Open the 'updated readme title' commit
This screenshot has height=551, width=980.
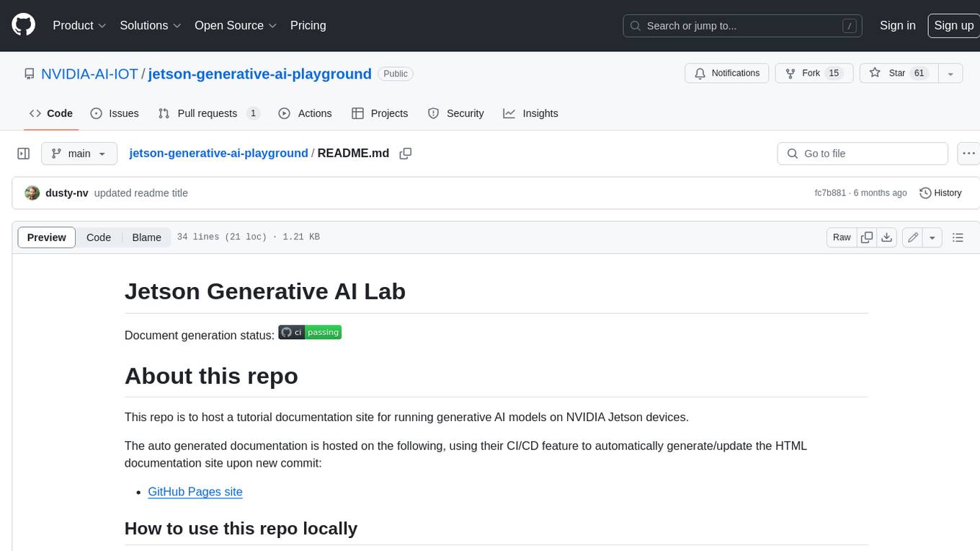coord(141,193)
